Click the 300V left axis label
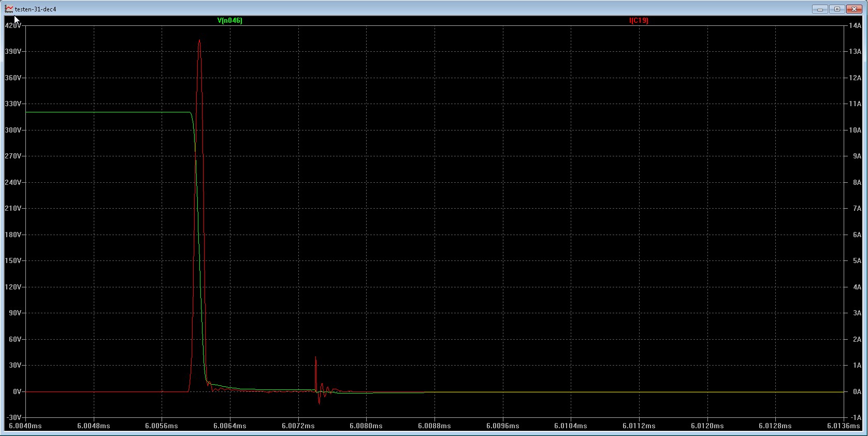868x436 pixels. (x=13, y=130)
